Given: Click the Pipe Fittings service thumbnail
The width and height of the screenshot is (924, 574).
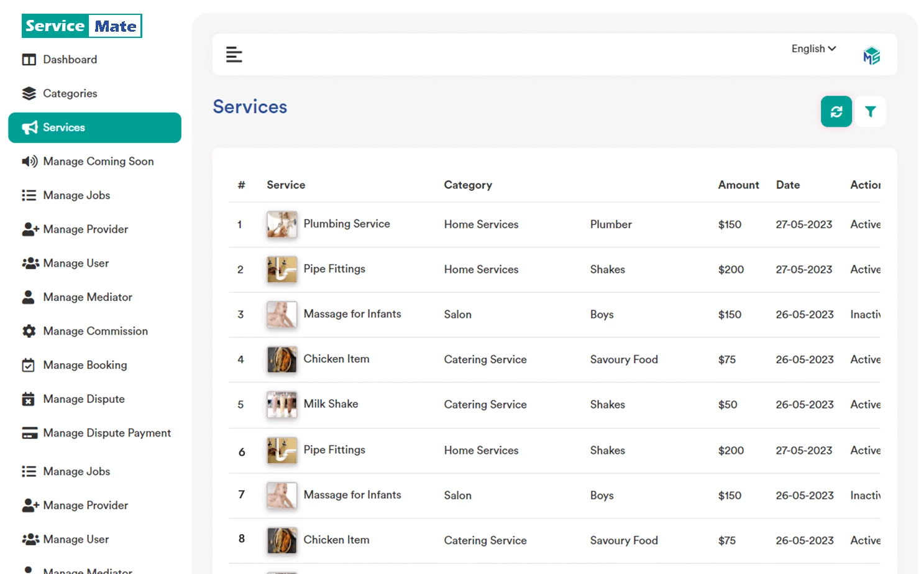Looking at the screenshot, I should coord(281,270).
